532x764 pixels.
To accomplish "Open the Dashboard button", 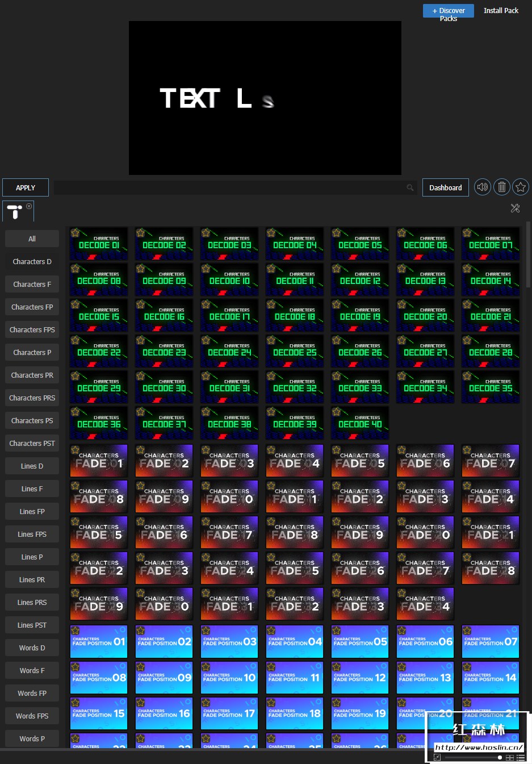I will pyautogui.click(x=446, y=187).
